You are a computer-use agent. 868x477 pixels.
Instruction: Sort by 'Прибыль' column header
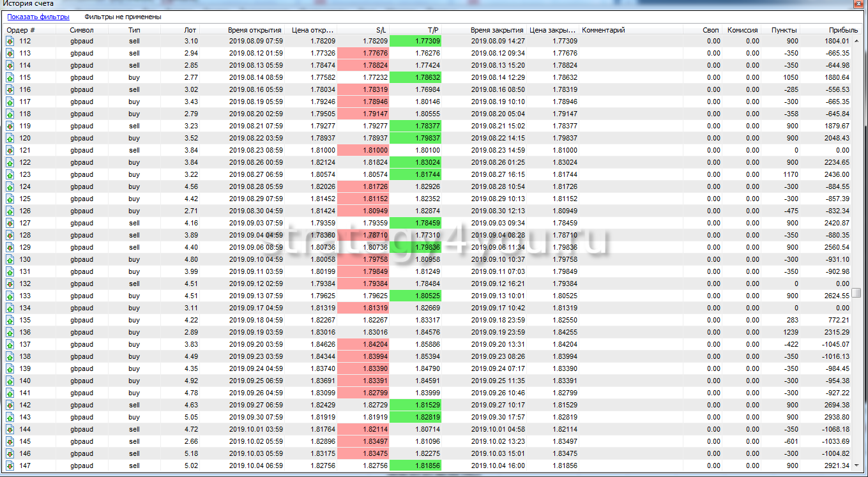point(843,30)
